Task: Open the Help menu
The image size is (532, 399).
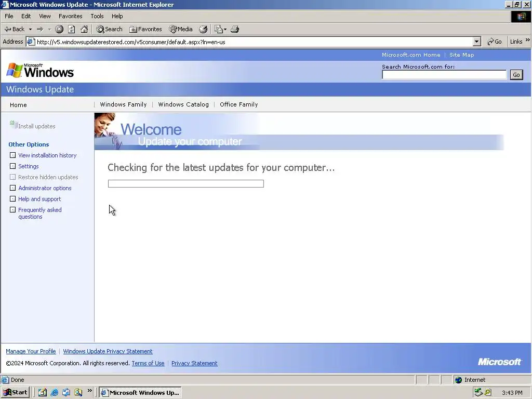Action: [117, 16]
